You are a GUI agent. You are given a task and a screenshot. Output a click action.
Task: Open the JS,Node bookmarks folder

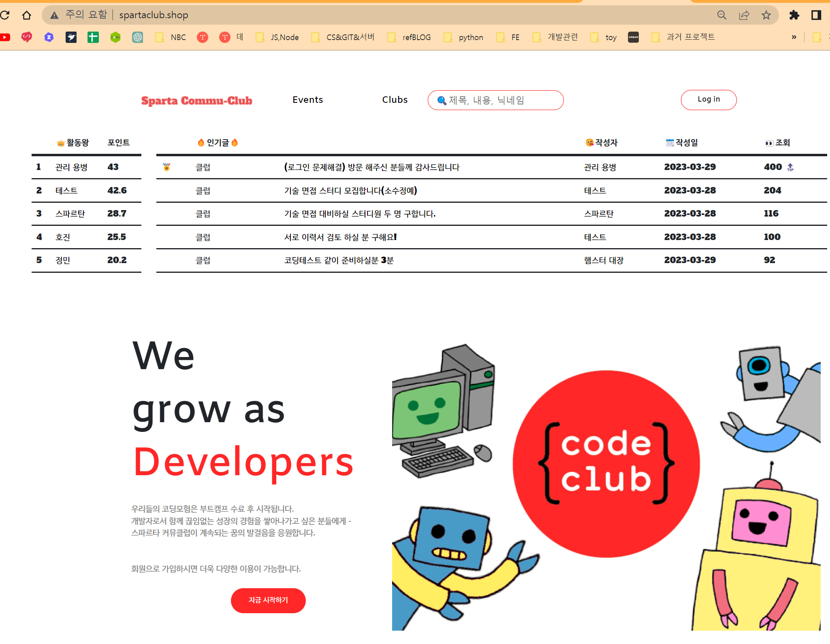(x=278, y=37)
